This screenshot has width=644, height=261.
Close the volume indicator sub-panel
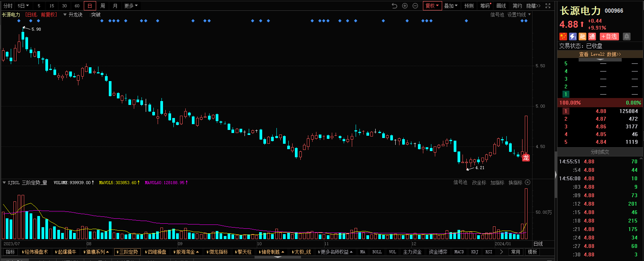point(528,183)
